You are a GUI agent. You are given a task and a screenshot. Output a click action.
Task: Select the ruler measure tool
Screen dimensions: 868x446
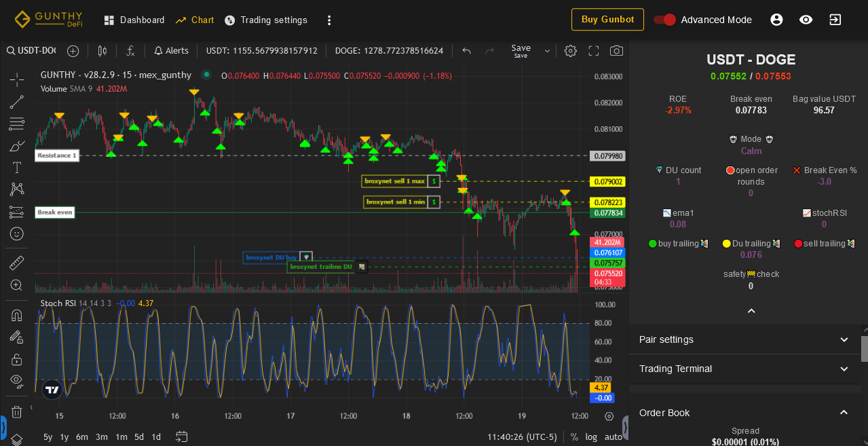click(17, 263)
